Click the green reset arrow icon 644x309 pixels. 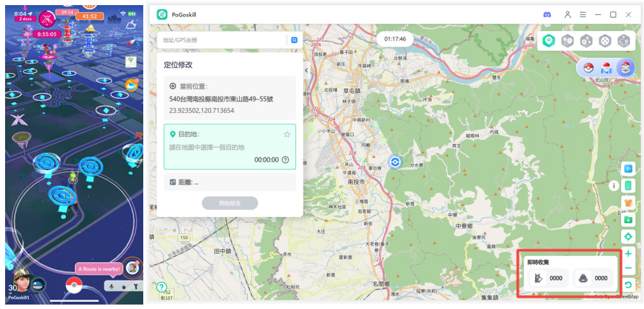628,284
